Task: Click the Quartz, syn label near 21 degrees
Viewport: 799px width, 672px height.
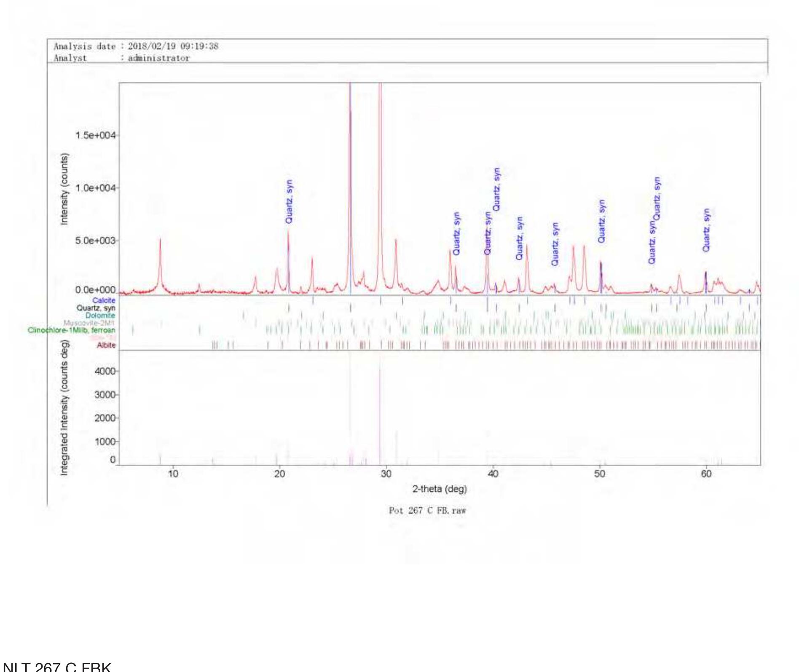Action: 289,201
